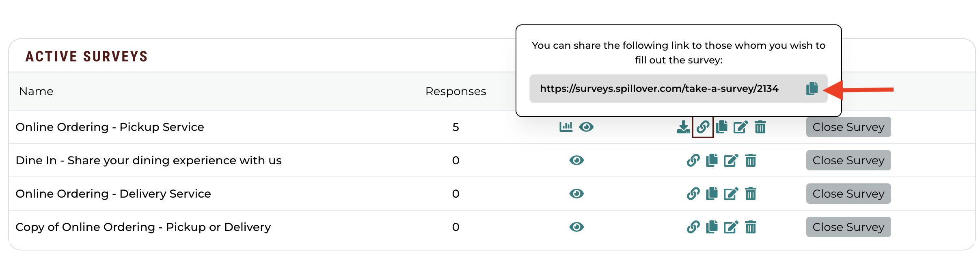980x270 pixels.
Task: Edit Online Ordering - Delivery Service survey
Action: coord(731,194)
